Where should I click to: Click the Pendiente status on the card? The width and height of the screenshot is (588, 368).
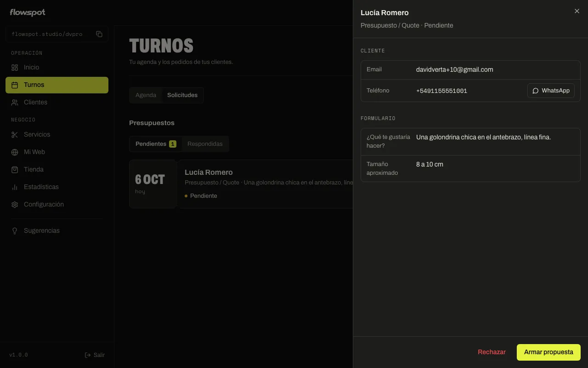point(201,196)
